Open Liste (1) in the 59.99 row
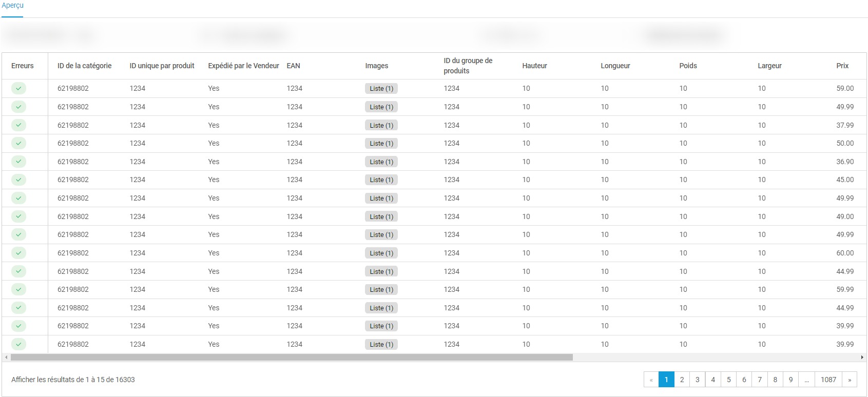Image resolution: width=868 pixels, height=397 pixels. (381, 290)
